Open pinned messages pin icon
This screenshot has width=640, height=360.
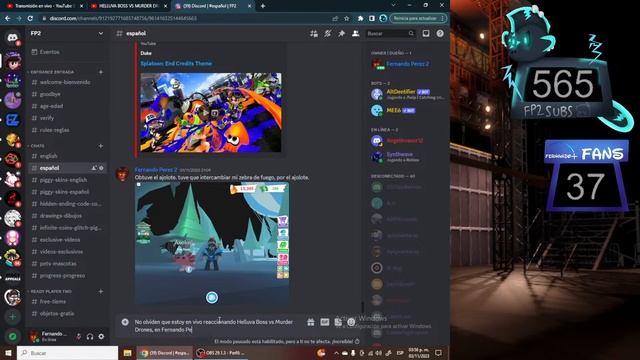pyautogui.click(x=342, y=33)
